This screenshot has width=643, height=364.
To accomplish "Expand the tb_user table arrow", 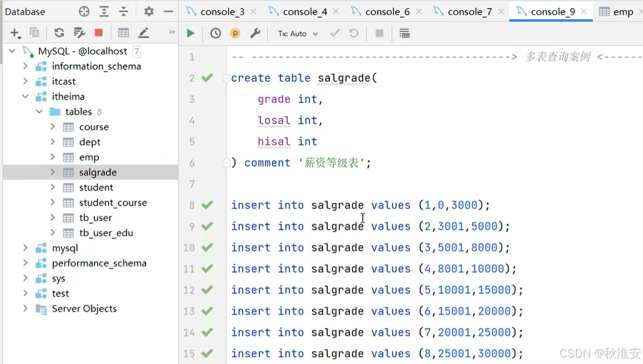I will point(52,218).
